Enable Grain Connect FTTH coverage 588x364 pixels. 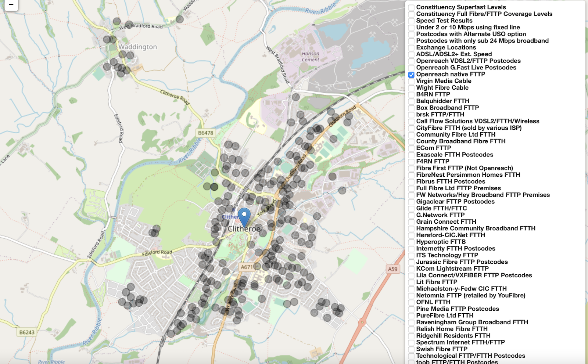[412, 221]
